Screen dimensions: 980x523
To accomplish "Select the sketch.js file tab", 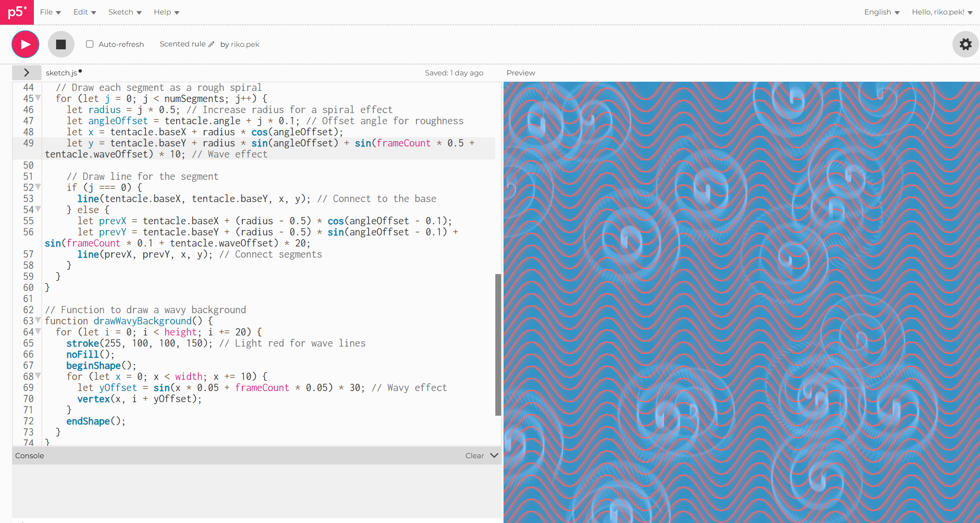I will [61, 73].
